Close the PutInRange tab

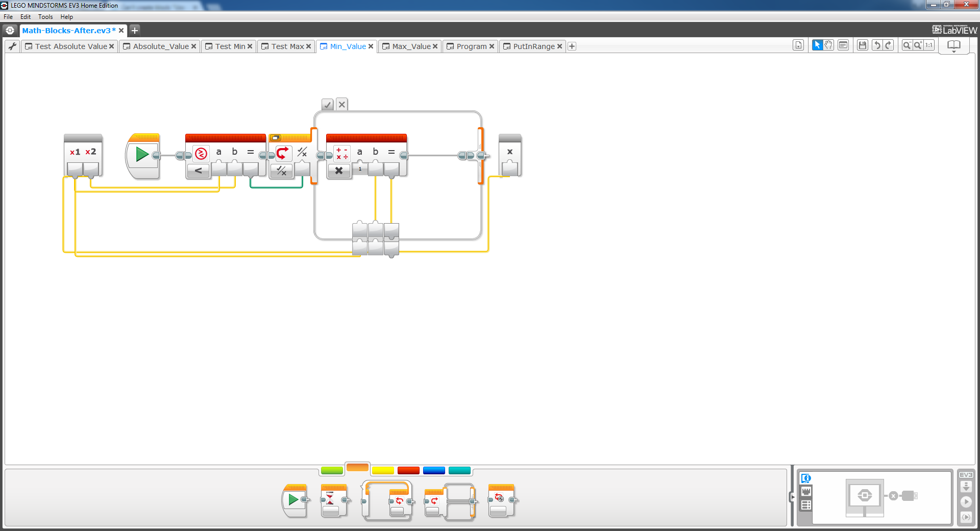tap(560, 46)
